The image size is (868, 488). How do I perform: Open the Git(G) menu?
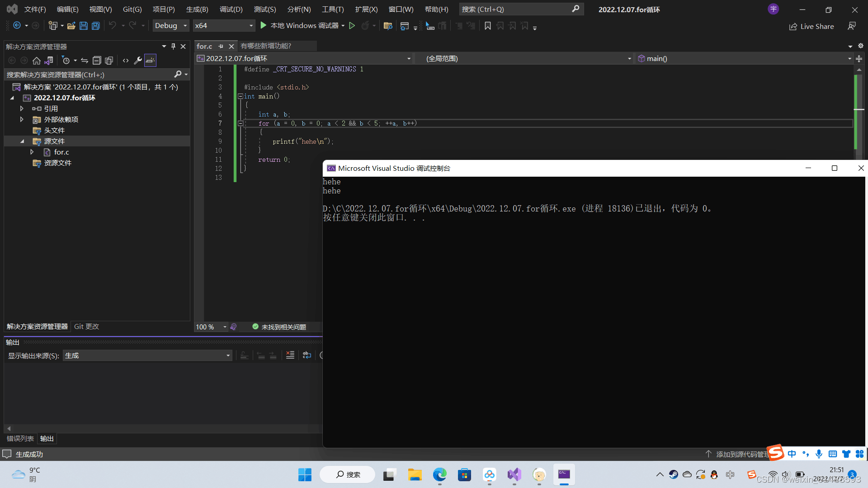[132, 9]
